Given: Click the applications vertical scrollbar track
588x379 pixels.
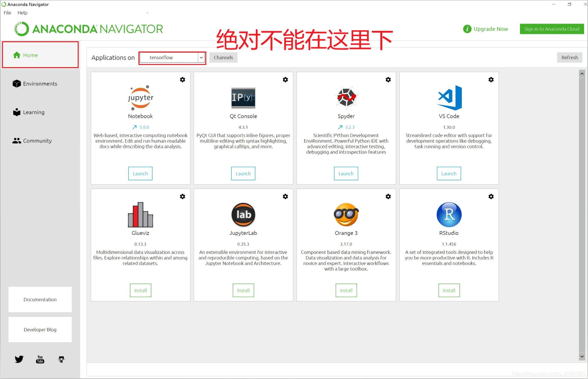Looking at the screenshot, I should (x=582, y=215).
